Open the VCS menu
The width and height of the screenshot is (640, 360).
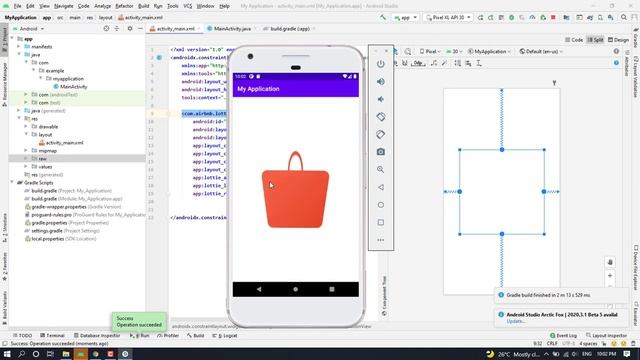tap(188, 6)
